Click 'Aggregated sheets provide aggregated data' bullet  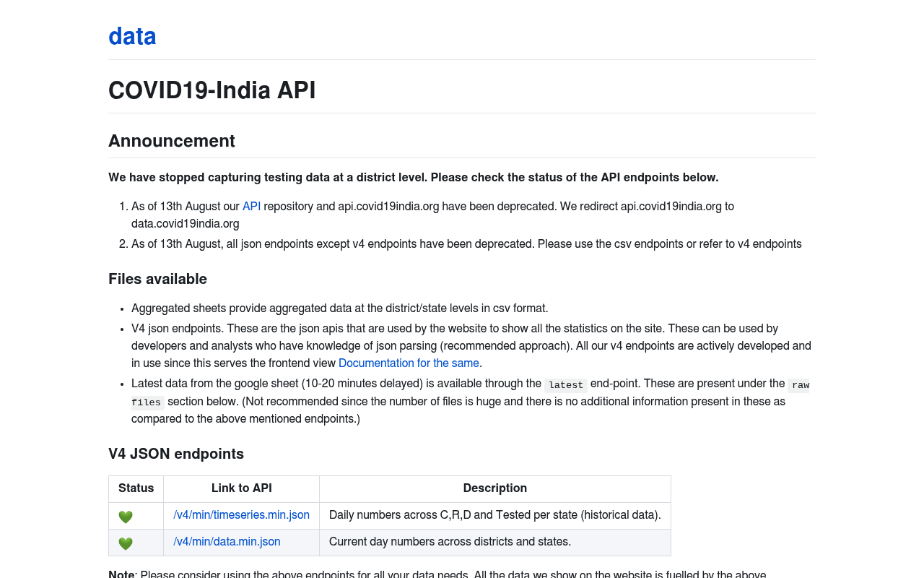pyautogui.click(x=340, y=309)
